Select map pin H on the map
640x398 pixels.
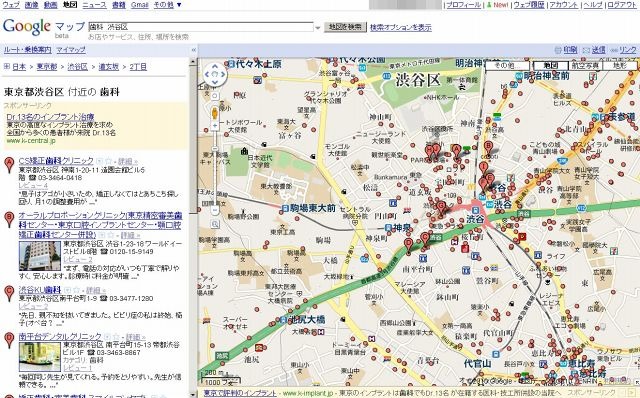click(429, 151)
